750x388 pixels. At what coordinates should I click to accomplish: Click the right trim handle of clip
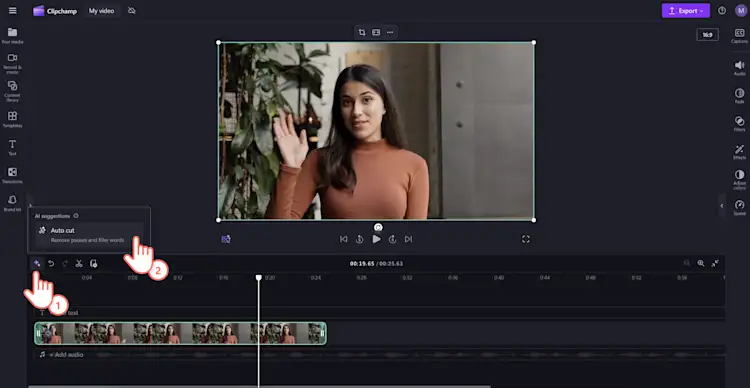[x=322, y=333]
